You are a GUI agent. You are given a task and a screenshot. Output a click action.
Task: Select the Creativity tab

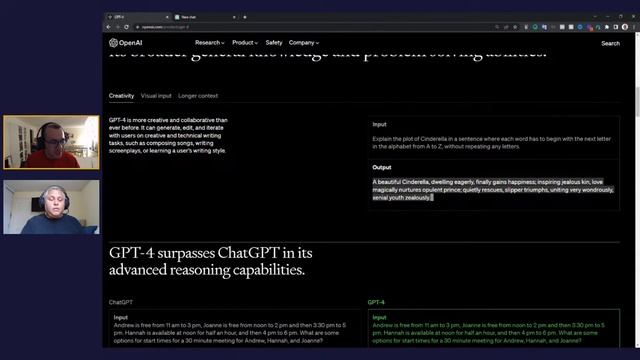point(121,96)
